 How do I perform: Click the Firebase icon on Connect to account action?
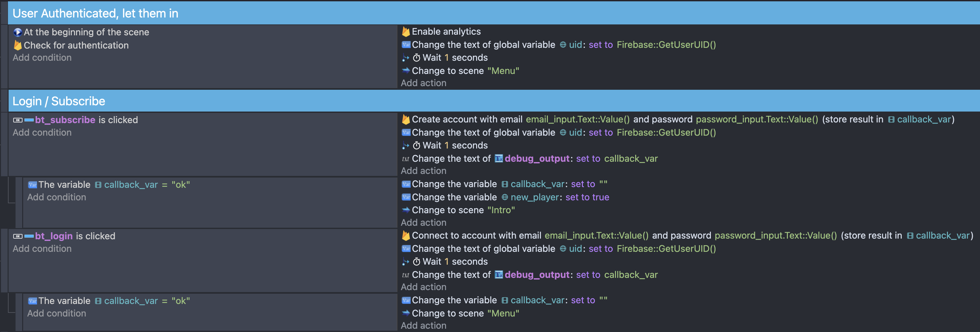point(406,235)
